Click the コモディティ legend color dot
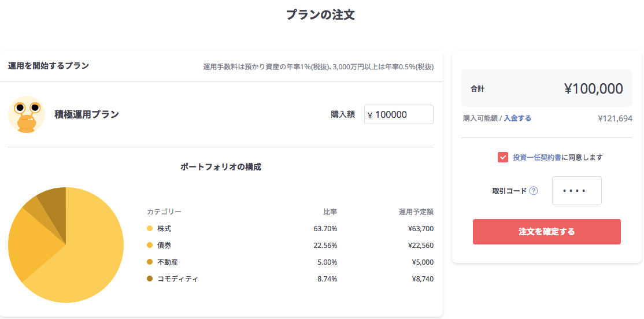The height and width of the screenshot is (319, 644). pyautogui.click(x=150, y=279)
